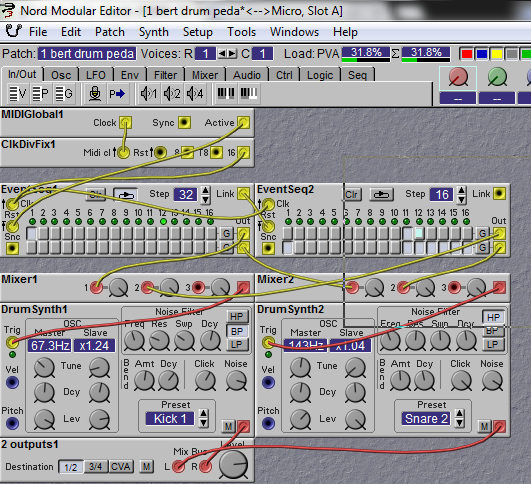
Task: Toggle the 2 outputs1 M mute button
Action: 146,466
